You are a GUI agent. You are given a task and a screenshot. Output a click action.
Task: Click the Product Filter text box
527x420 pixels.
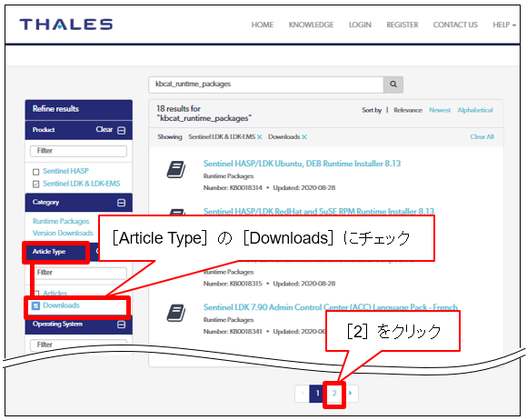click(78, 151)
